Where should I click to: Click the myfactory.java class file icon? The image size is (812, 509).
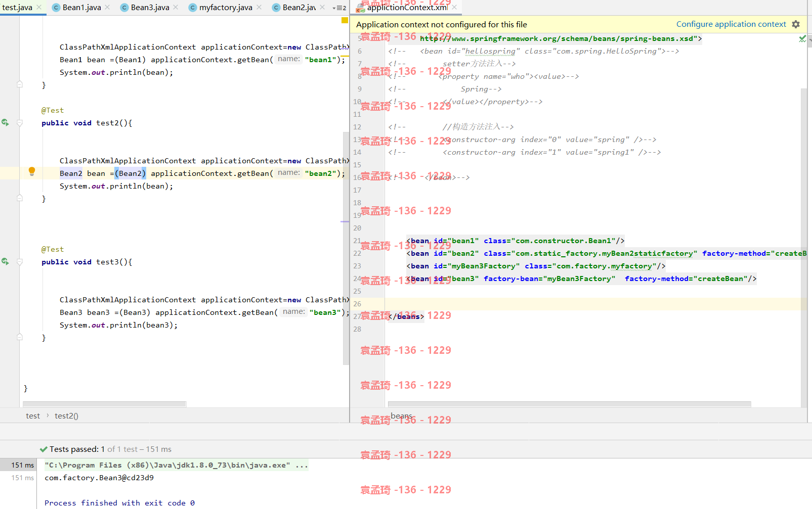tap(193, 8)
